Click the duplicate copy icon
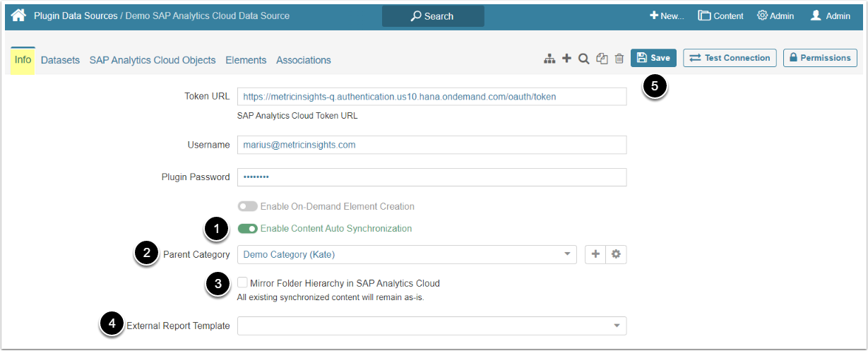 pyautogui.click(x=602, y=59)
